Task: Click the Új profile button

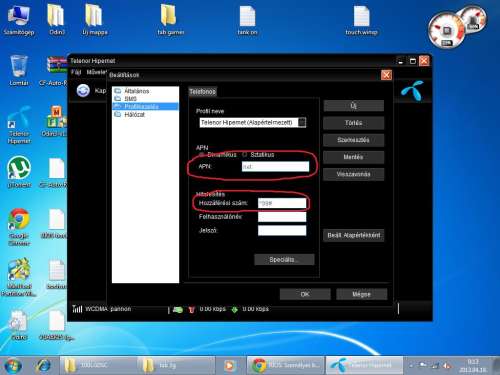Action: pyautogui.click(x=353, y=106)
